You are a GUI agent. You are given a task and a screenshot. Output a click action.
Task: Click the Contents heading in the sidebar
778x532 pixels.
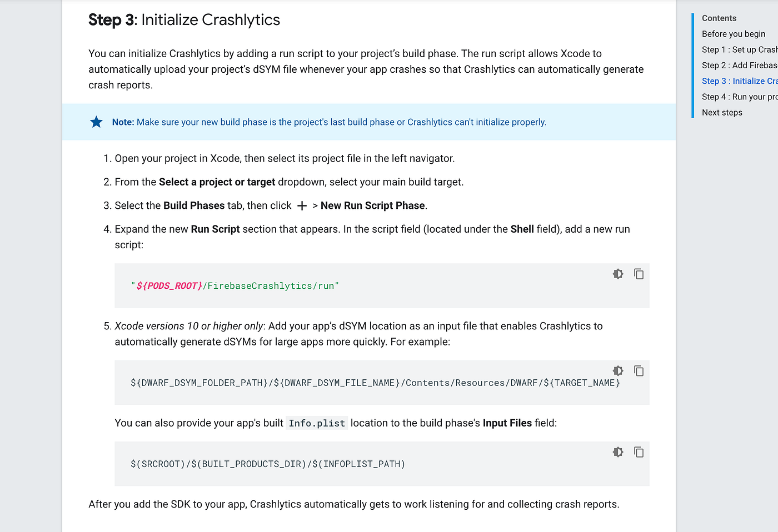(719, 18)
